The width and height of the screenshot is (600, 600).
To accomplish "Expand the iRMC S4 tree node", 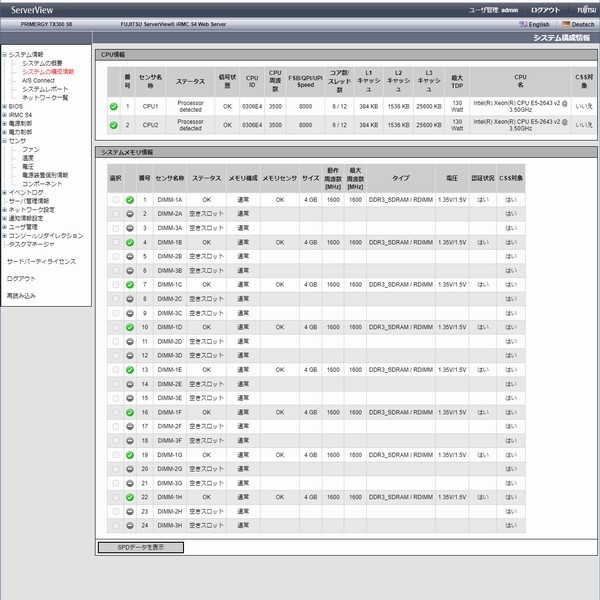I will (5, 115).
